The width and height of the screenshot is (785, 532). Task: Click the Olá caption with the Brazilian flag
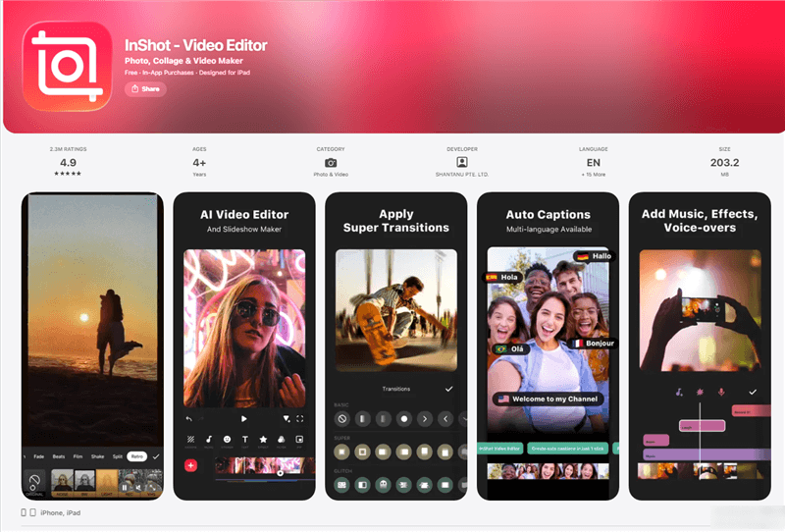[509, 348]
